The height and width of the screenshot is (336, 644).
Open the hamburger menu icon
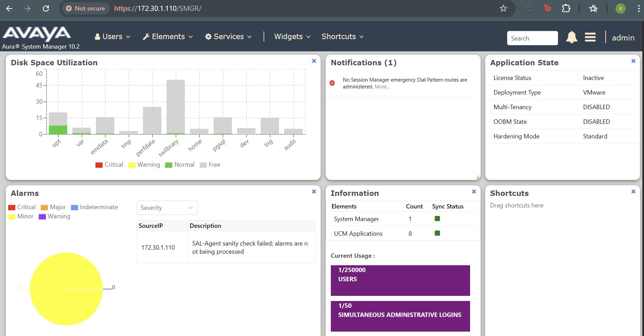590,37
